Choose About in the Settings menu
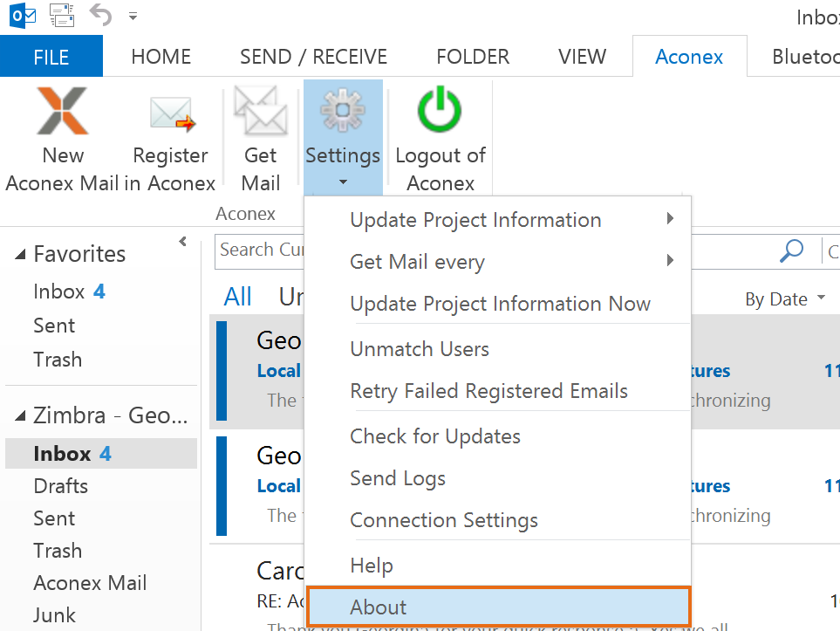 coord(499,607)
